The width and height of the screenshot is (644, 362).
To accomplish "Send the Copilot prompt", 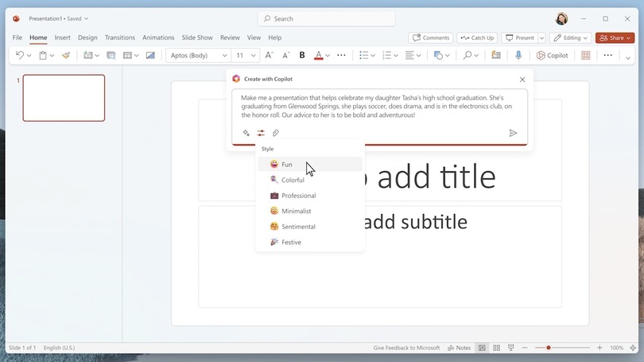I will click(x=513, y=133).
